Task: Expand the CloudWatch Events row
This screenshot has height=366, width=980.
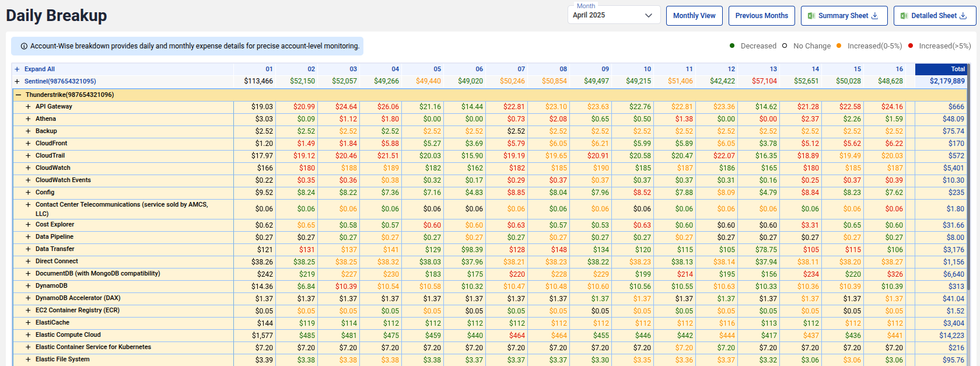Action: pyautogui.click(x=28, y=180)
